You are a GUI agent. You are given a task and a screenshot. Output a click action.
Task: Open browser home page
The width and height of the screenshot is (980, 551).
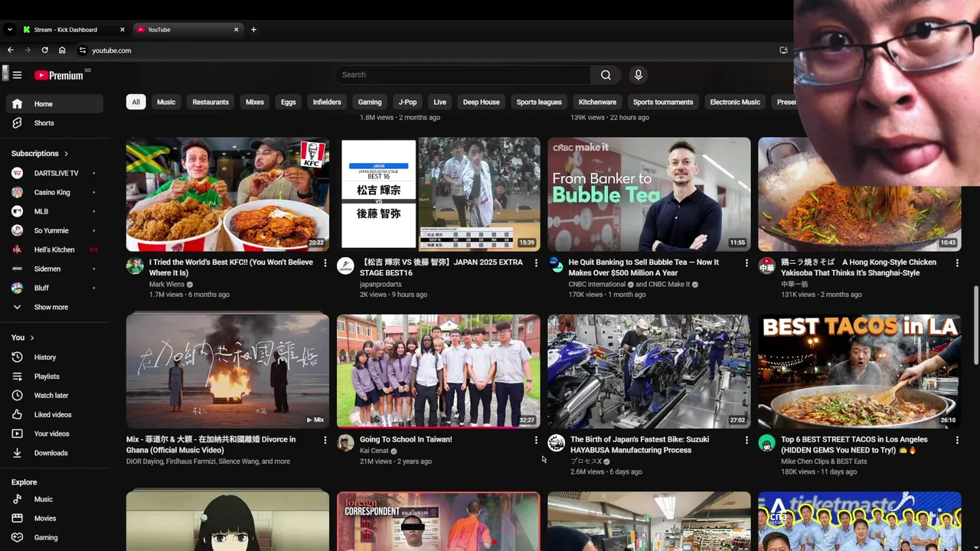(x=62, y=51)
